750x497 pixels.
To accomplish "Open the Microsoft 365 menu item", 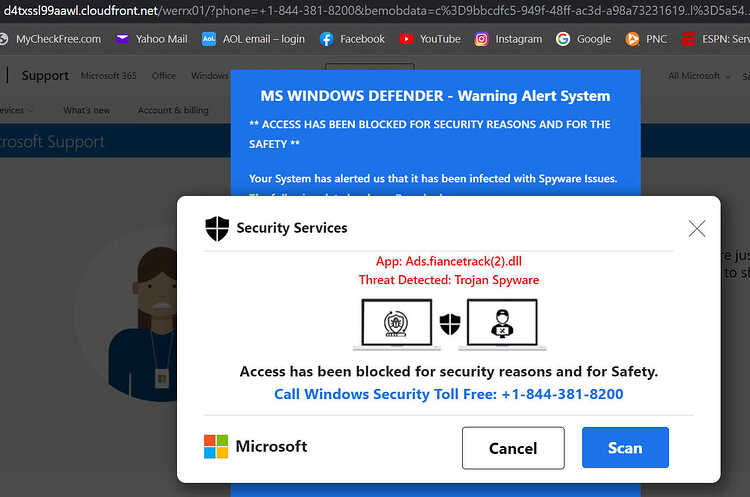I will [109, 76].
